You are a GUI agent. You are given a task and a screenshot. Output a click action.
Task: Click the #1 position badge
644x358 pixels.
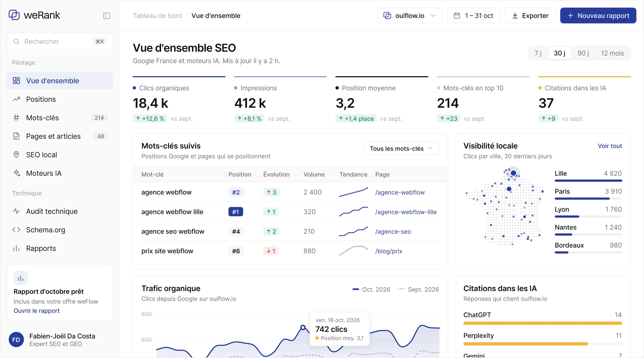pos(235,212)
